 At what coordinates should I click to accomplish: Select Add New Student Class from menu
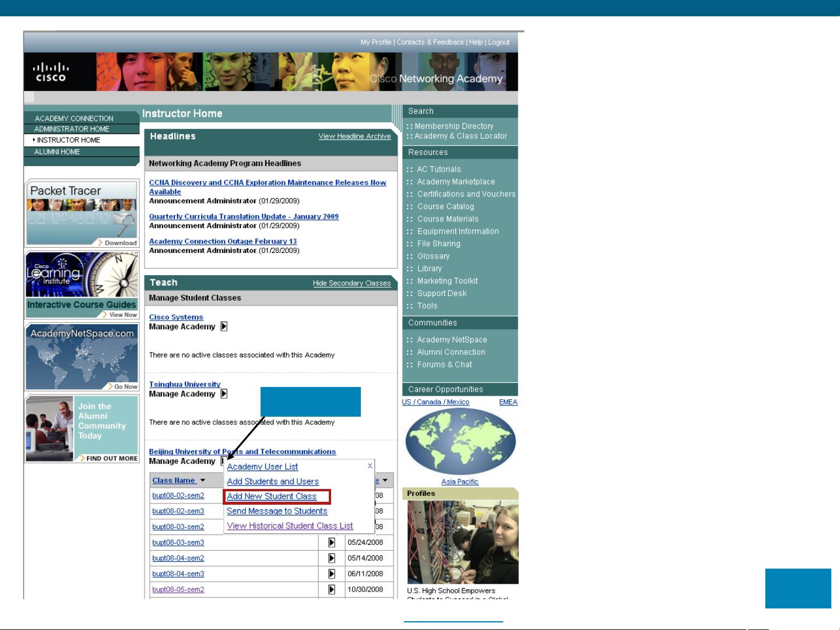272,497
